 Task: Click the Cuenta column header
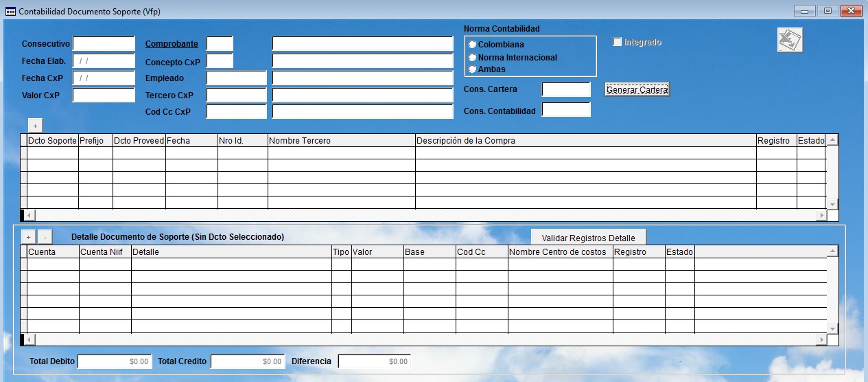tap(53, 252)
